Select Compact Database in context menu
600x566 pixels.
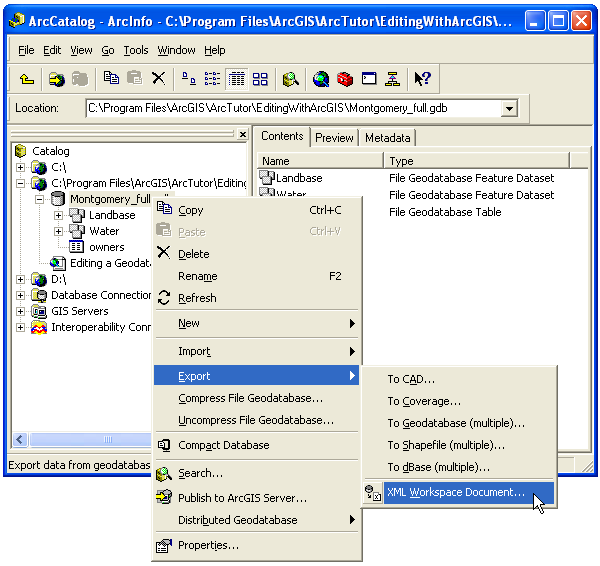223,445
